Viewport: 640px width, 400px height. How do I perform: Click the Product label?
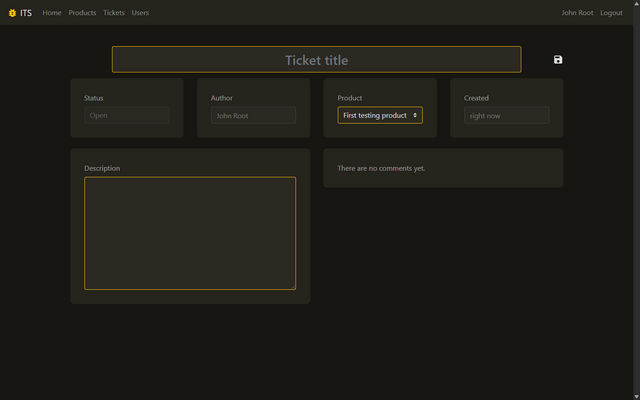click(349, 98)
